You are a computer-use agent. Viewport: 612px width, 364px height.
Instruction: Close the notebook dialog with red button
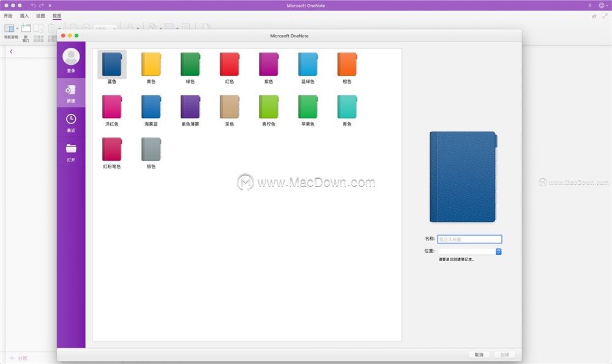(x=63, y=35)
